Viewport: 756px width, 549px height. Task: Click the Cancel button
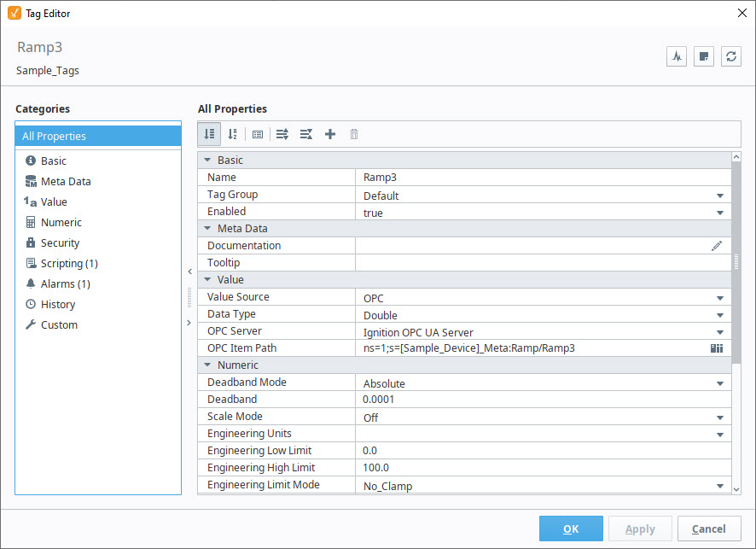pyautogui.click(x=709, y=529)
